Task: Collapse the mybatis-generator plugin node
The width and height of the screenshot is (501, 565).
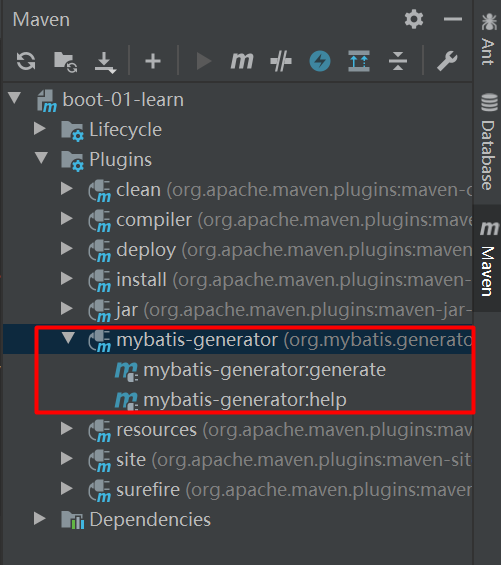Action: click(68, 338)
